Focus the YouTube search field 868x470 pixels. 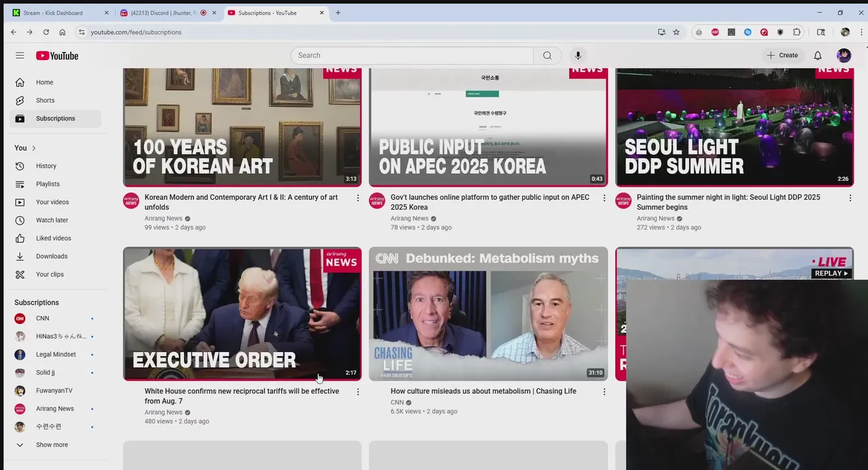[x=411, y=55]
